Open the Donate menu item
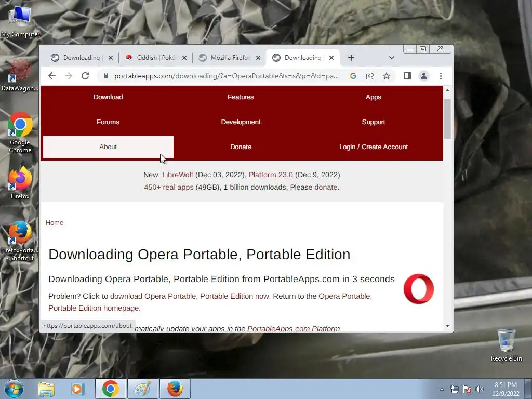532x399 pixels. [241, 147]
